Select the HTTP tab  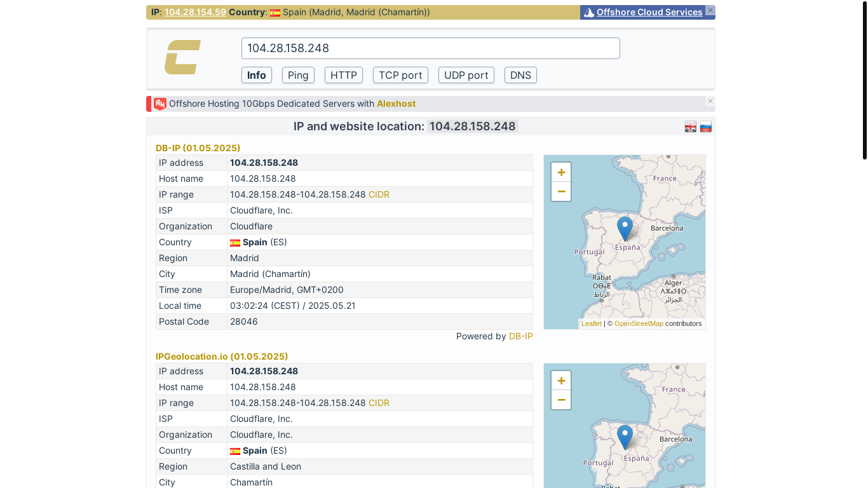coord(344,75)
